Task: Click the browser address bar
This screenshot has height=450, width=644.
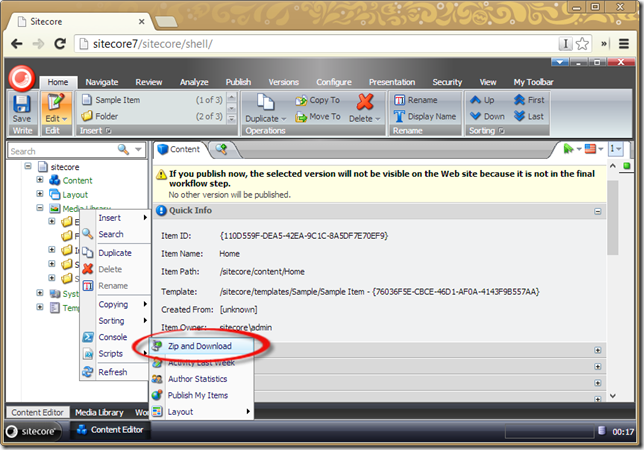Action: click(316, 44)
